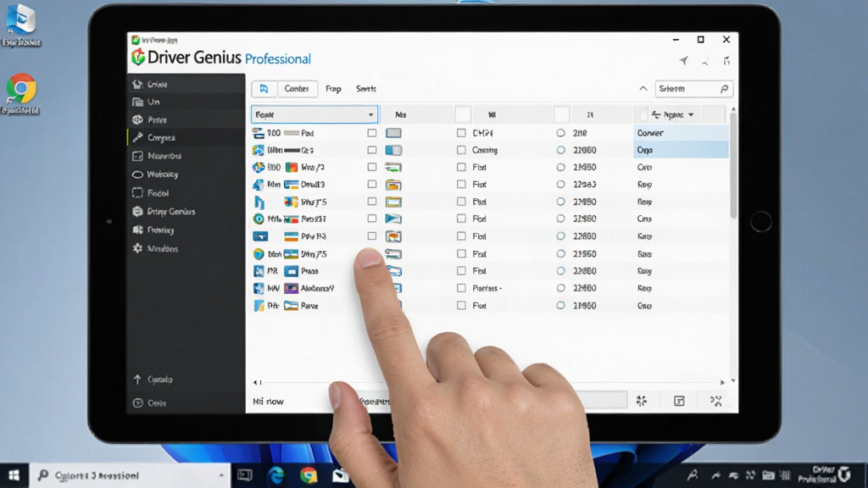Click the taskbar search box dropdown arrow
The width and height of the screenshot is (868, 488).
[x=221, y=476]
